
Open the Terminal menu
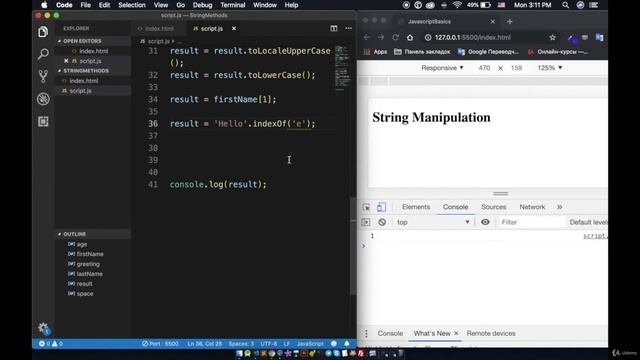pyautogui.click(x=233, y=5)
